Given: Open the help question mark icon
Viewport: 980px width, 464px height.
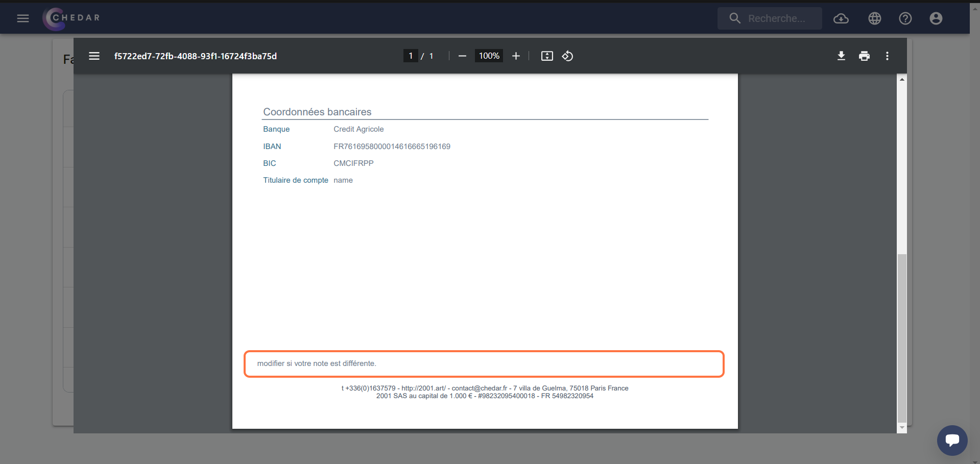Looking at the screenshot, I should 905,18.
